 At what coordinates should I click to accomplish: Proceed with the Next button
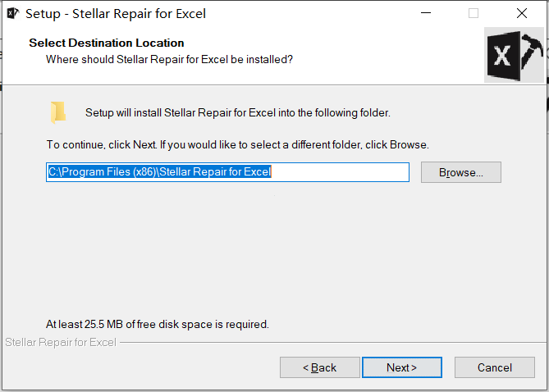click(x=402, y=367)
